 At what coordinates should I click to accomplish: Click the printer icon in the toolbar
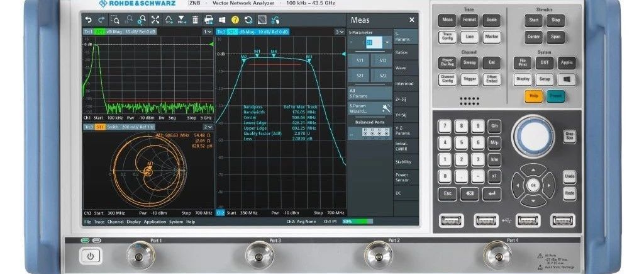(x=209, y=20)
